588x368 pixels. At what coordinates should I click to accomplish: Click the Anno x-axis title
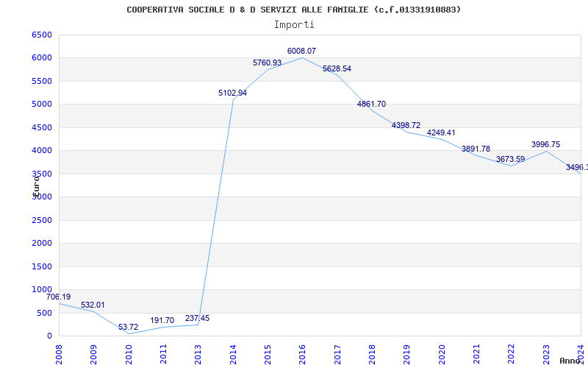tap(570, 361)
